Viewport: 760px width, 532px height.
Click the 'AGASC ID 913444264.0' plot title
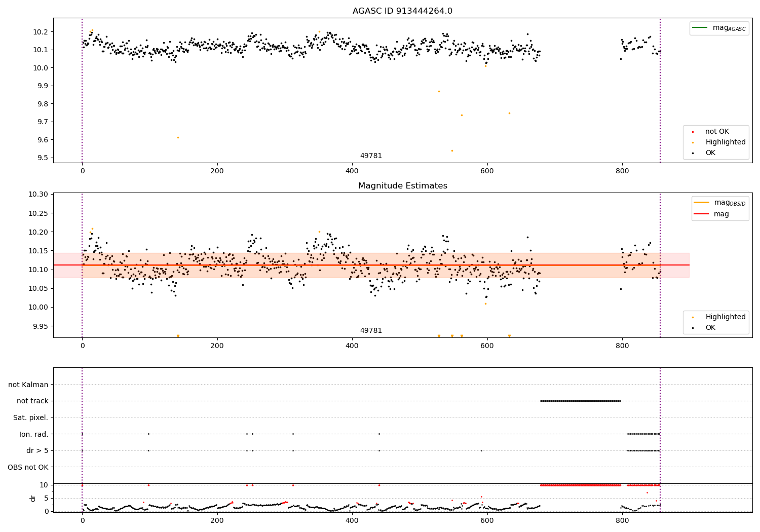[x=402, y=11]
